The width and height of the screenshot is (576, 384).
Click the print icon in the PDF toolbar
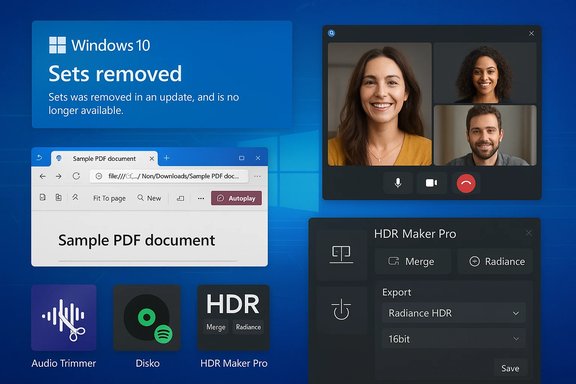tap(180, 198)
